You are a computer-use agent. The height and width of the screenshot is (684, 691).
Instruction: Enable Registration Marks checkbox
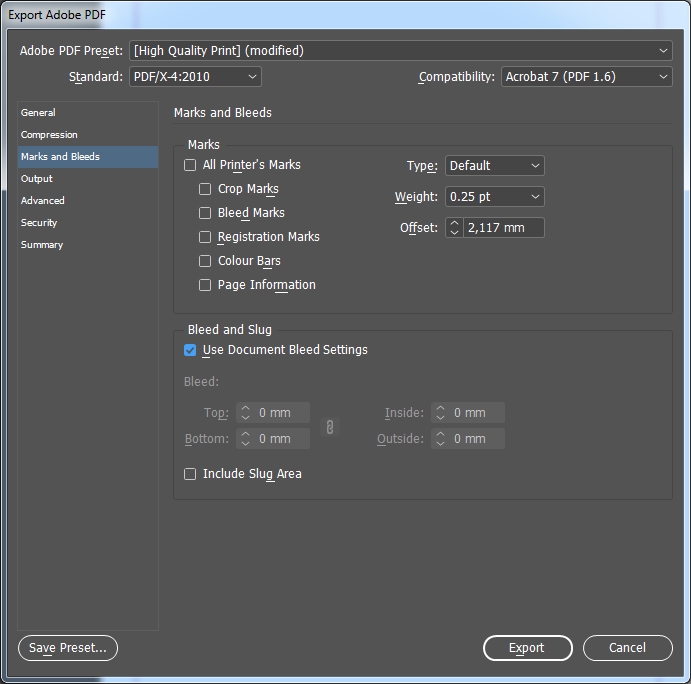[x=205, y=237]
